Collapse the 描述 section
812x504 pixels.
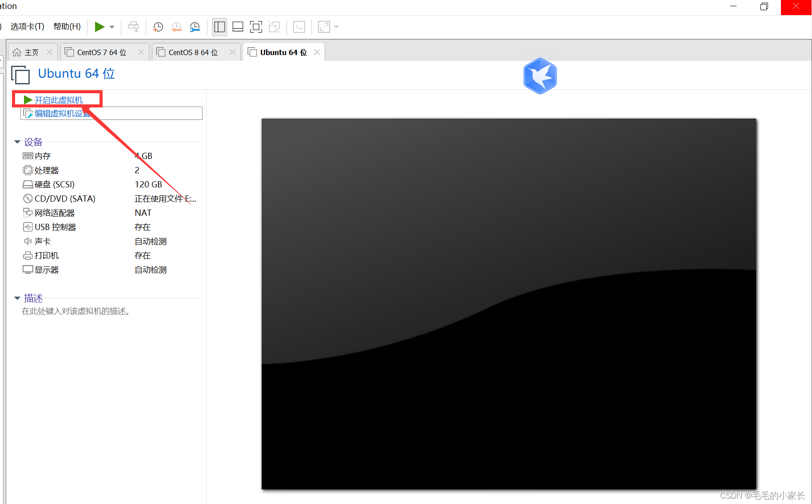tap(17, 298)
